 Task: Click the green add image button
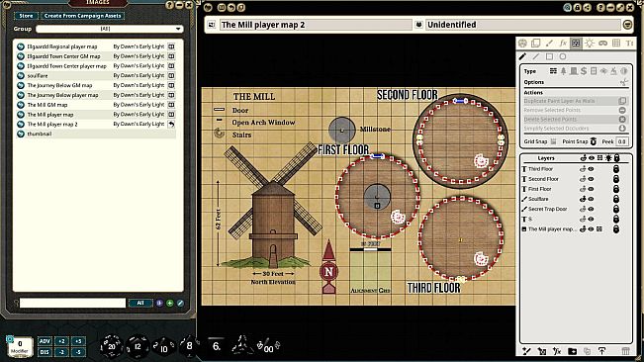click(x=169, y=303)
